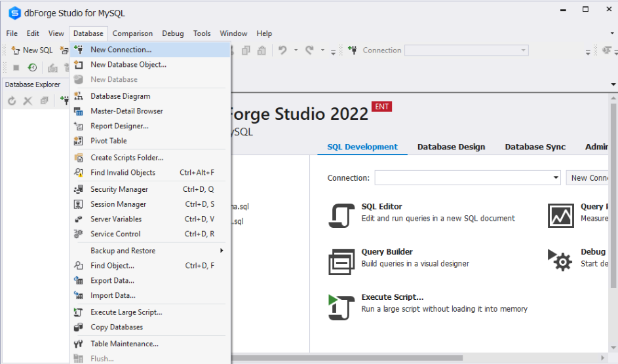Image resolution: width=618 pixels, height=364 pixels.
Task: Click Create Scripts Folder entry
Action: (150, 157)
